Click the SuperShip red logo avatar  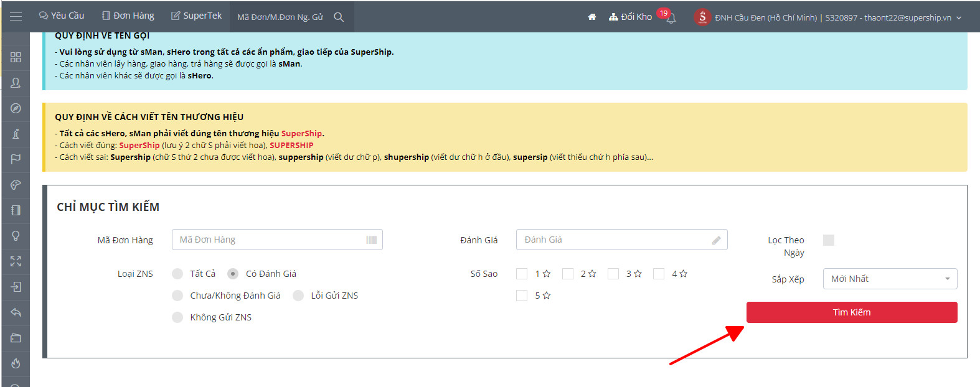coord(702,17)
